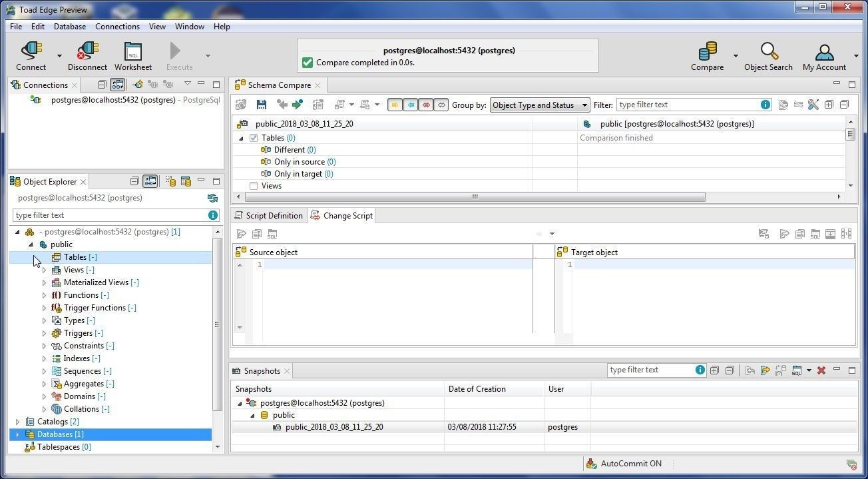Click the info icon in Schema Compare filter
Image resolution: width=868 pixels, height=479 pixels.
[x=765, y=105]
